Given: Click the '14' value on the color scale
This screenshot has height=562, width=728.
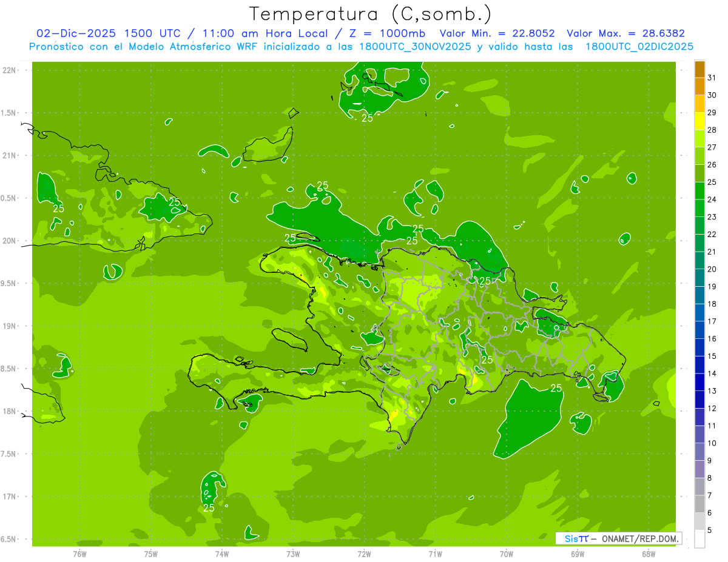Looking at the screenshot, I should (x=712, y=373).
